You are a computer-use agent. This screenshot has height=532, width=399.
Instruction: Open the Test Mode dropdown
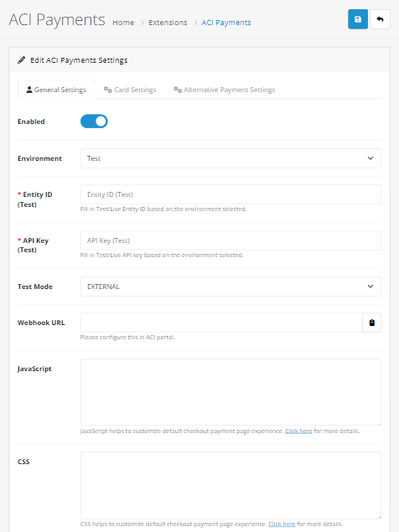(231, 287)
